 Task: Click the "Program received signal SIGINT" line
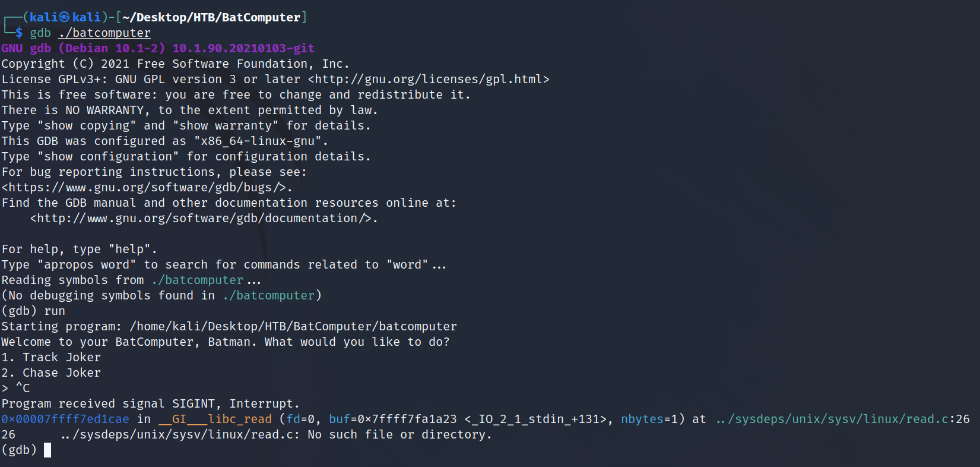pyautogui.click(x=150, y=403)
